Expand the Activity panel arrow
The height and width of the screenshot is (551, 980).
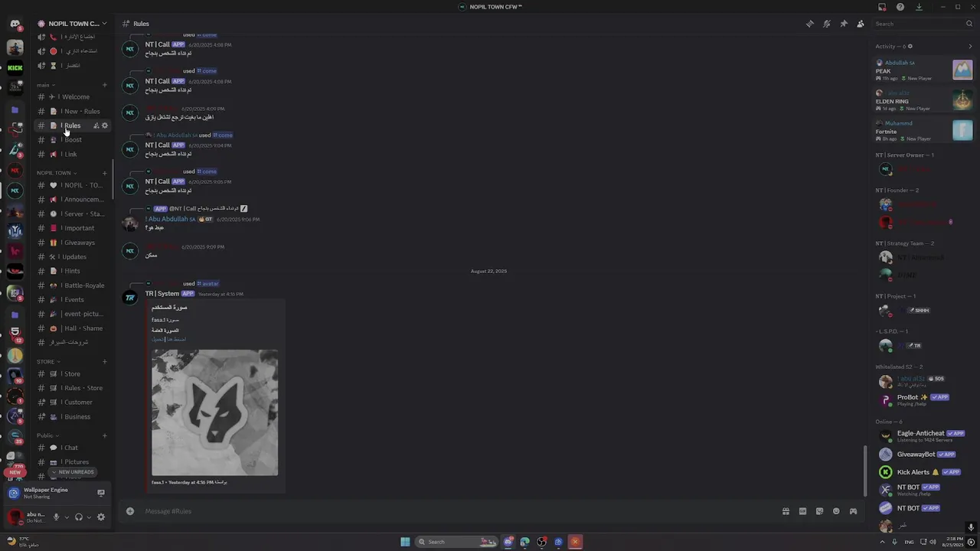click(x=970, y=47)
